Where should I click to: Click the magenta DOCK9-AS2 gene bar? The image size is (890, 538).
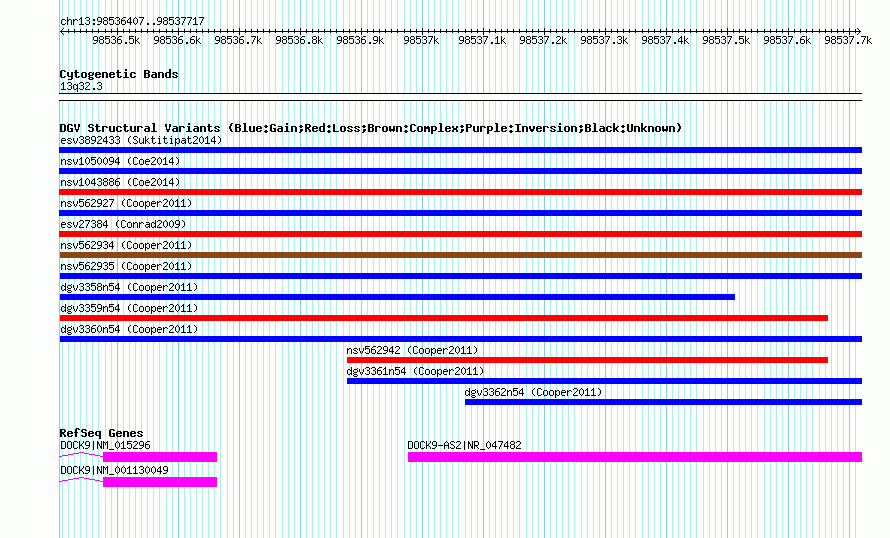pos(635,457)
